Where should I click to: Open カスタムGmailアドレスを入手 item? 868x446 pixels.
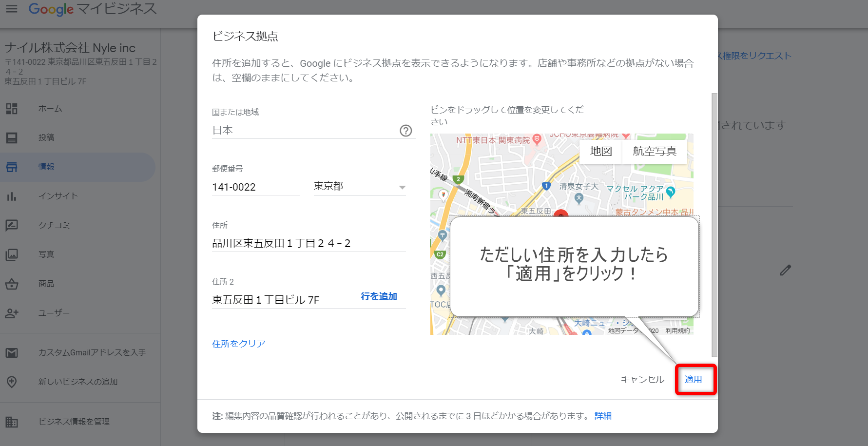pyautogui.click(x=92, y=352)
